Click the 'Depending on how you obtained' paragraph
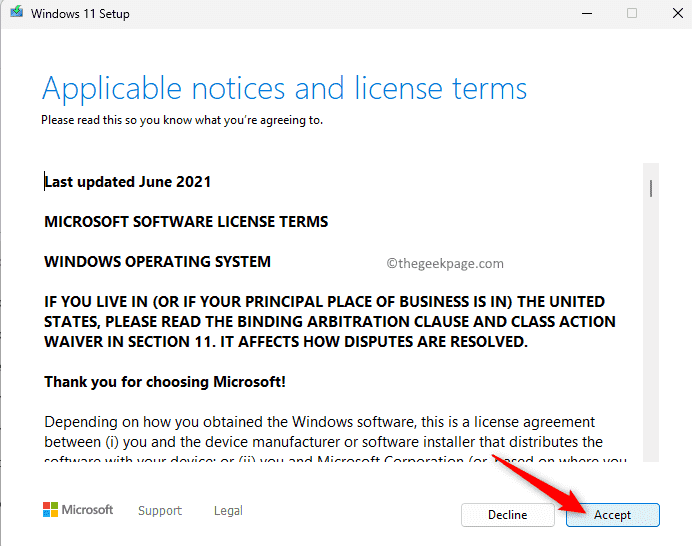 tap(335, 438)
